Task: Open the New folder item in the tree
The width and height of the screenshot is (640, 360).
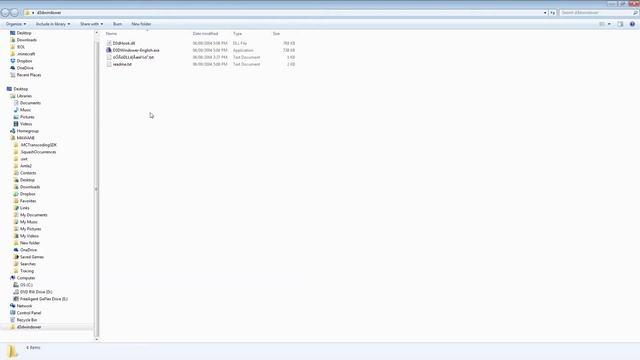Action: (x=30, y=243)
